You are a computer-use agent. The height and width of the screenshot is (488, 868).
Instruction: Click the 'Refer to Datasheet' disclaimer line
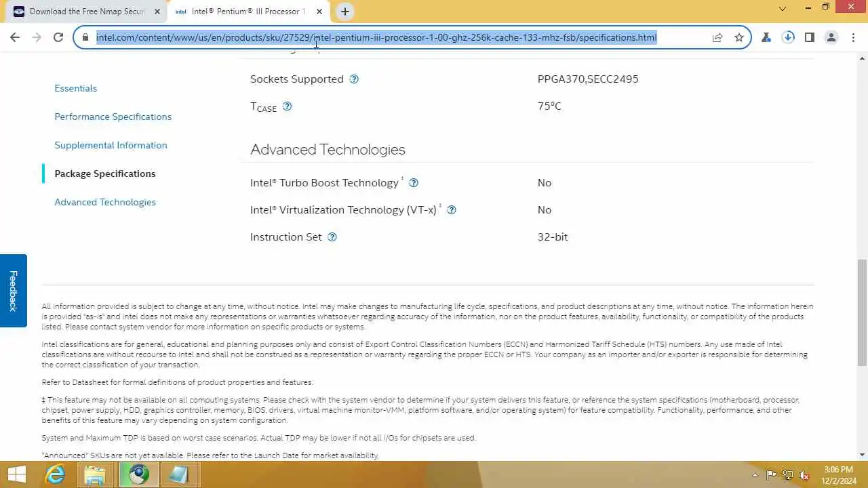[177, 382]
